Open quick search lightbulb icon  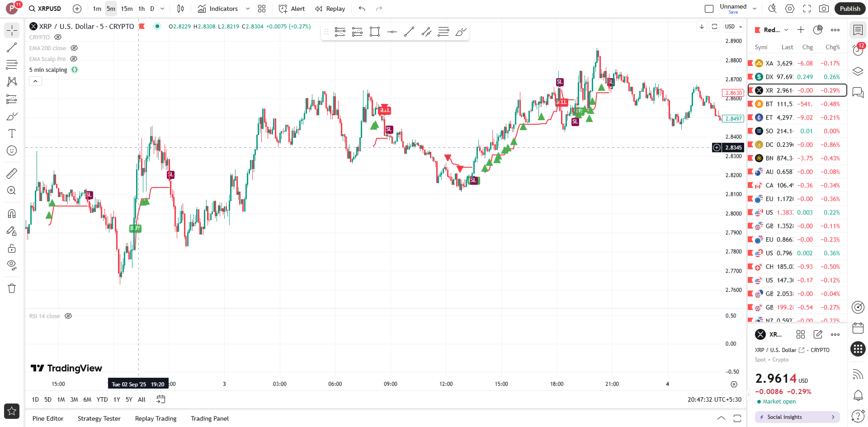(772, 9)
